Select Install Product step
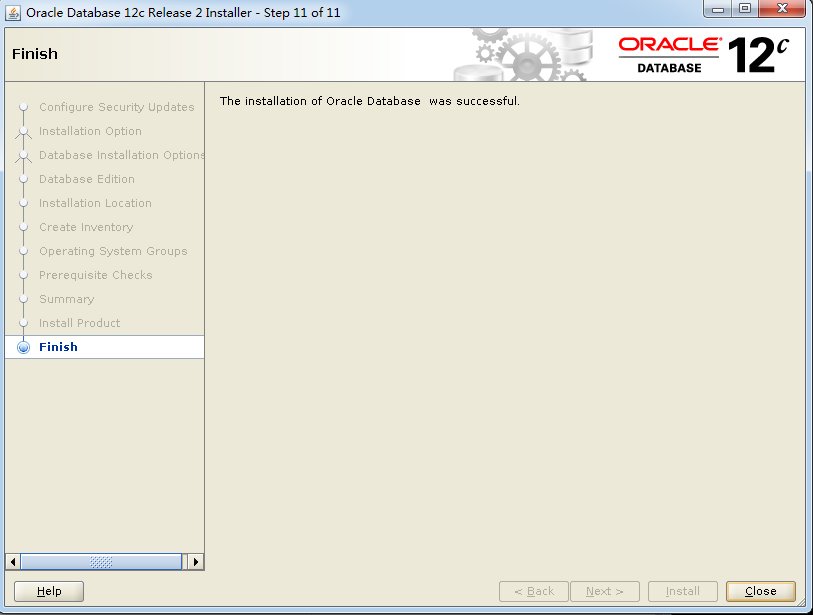Viewport: 813px width, 615px height. (79, 323)
